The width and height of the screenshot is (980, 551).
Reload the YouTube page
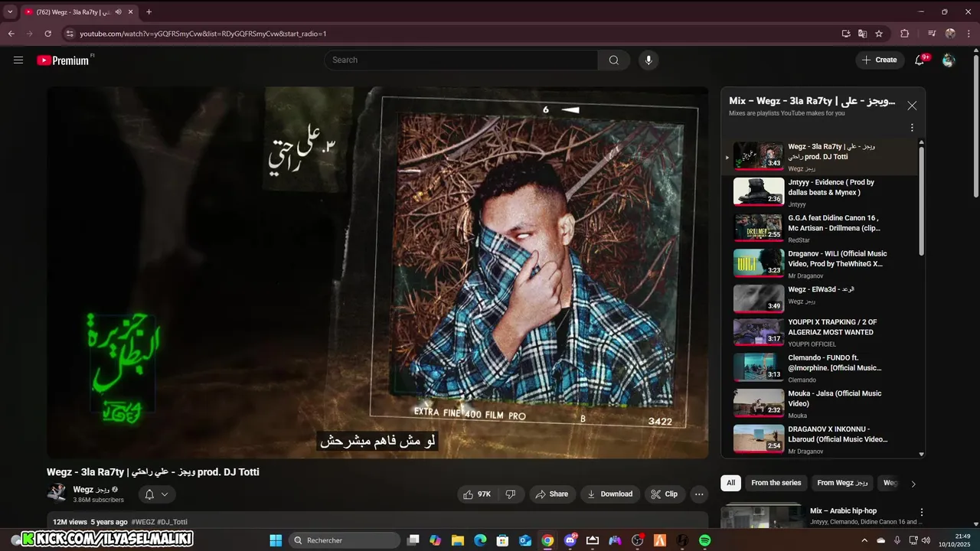(47, 34)
